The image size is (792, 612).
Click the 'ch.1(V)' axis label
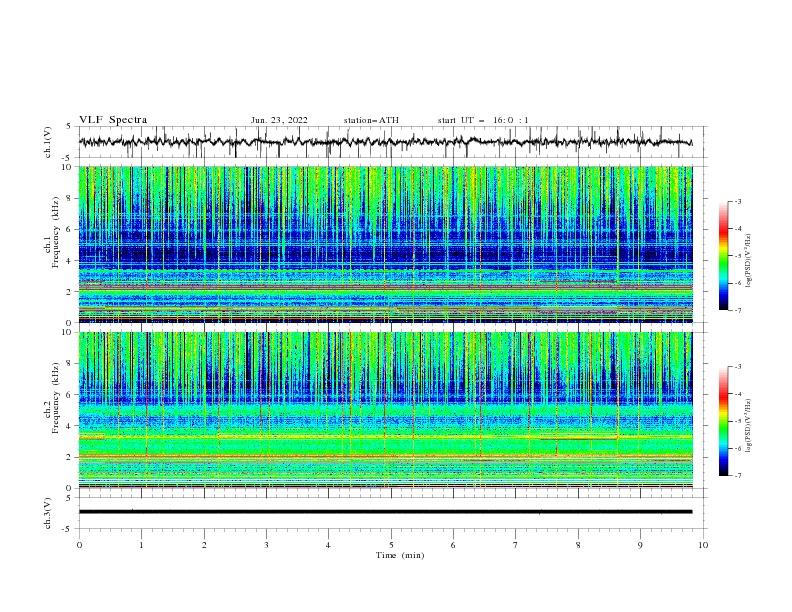point(48,142)
